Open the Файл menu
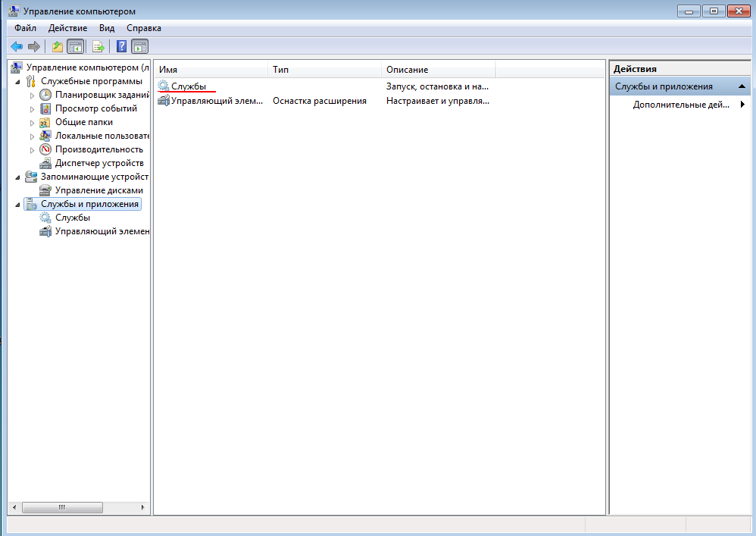 coord(25,28)
